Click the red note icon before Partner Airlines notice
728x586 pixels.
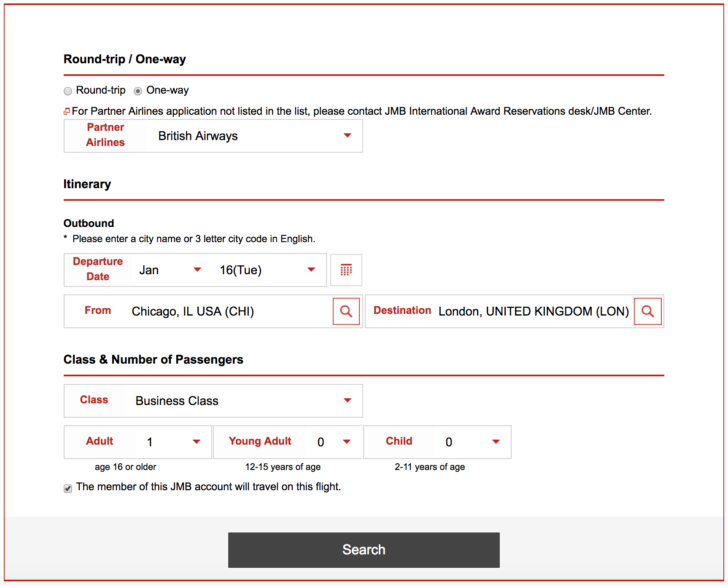point(67,111)
